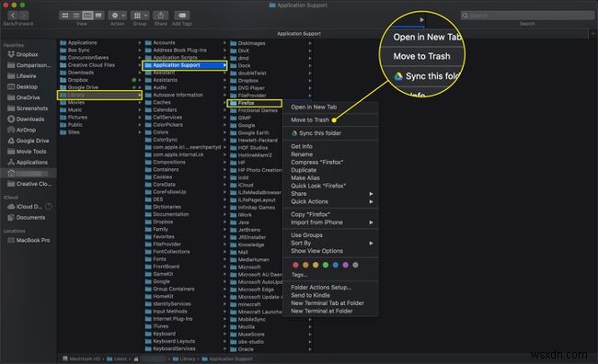The width and height of the screenshot is (598, 364).
Task: Apply the red tag color
Action: click(x=295, y=265)
